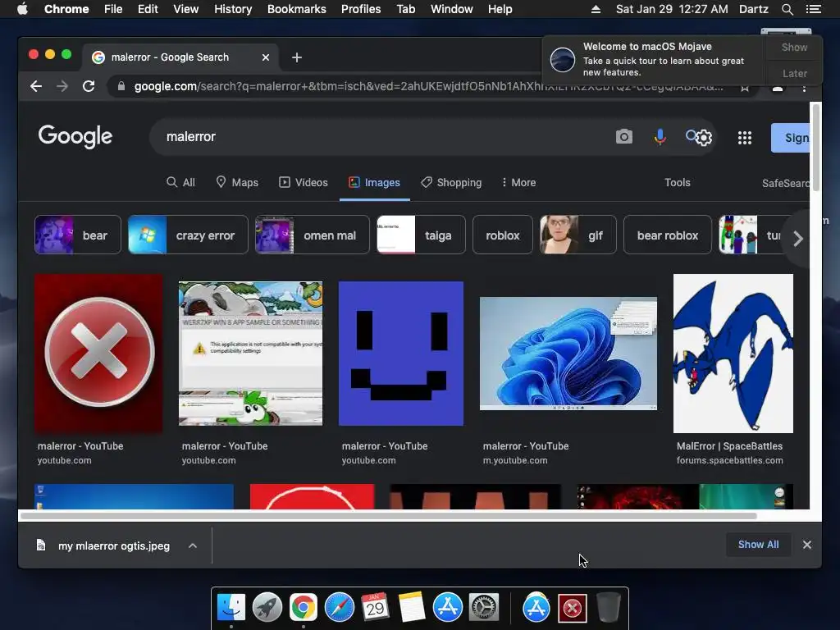
Task: Select the taiga suggestion chip
Action: coord(421,235)
